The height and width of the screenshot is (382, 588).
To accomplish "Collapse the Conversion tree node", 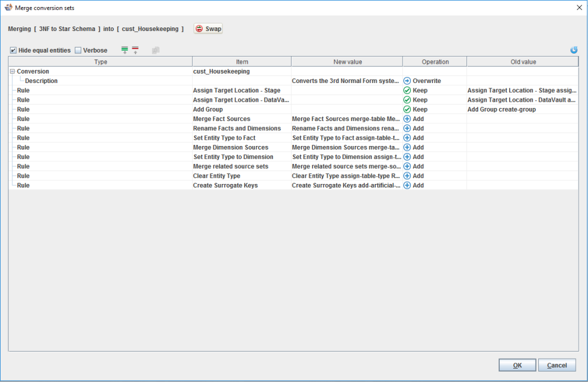I will [x=12, y=71].
